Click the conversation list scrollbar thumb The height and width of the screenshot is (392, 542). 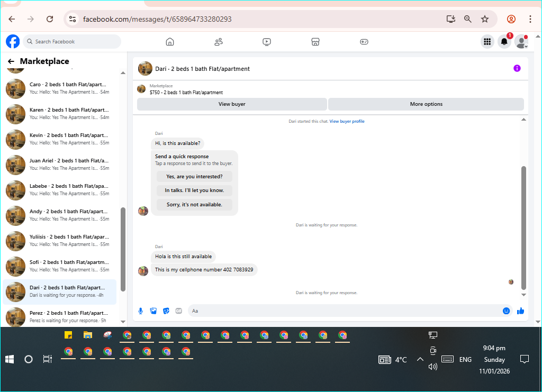[x=123, y=249]
